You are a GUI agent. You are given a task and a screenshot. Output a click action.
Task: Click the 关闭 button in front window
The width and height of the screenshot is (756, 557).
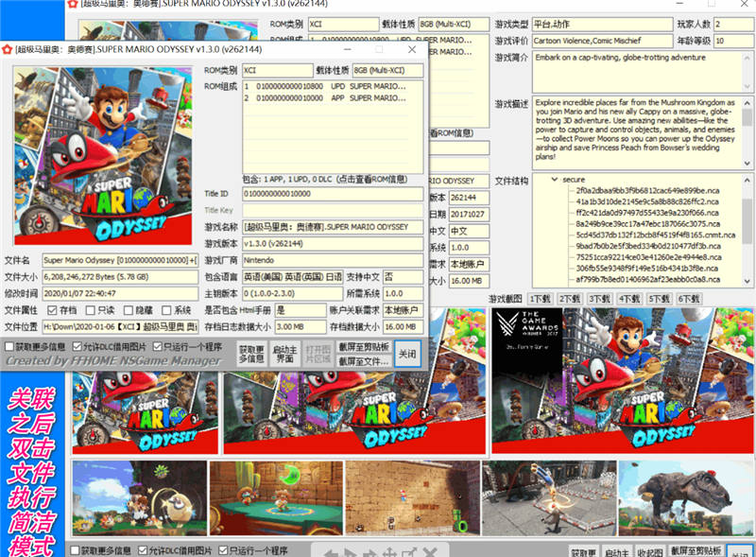pos(407,354)
